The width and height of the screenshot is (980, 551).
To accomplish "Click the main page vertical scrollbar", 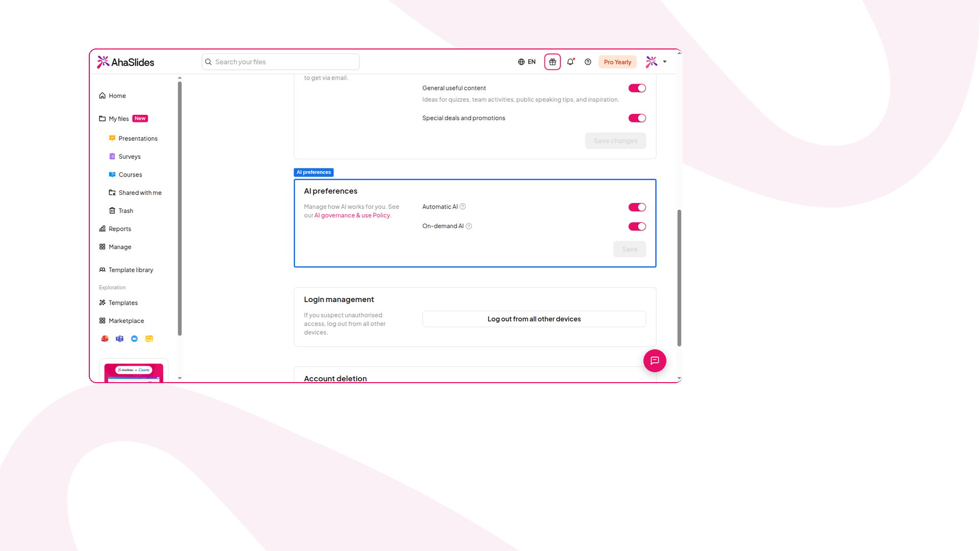I will tap(679, 278).
